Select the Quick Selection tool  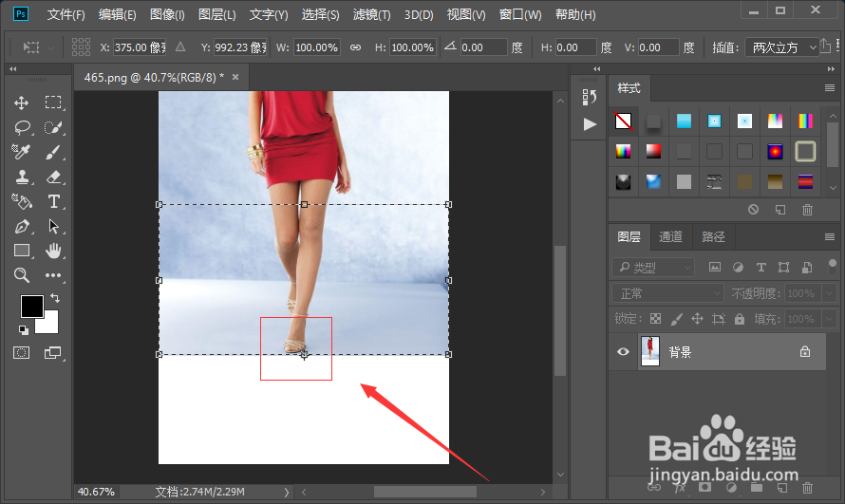[53, 127]
